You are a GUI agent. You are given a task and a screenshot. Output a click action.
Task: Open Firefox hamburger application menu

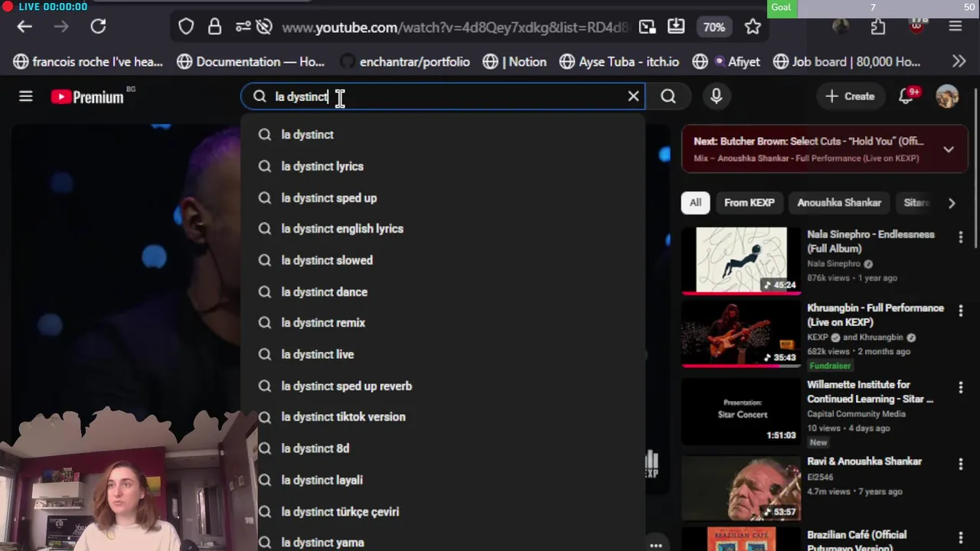955,27
